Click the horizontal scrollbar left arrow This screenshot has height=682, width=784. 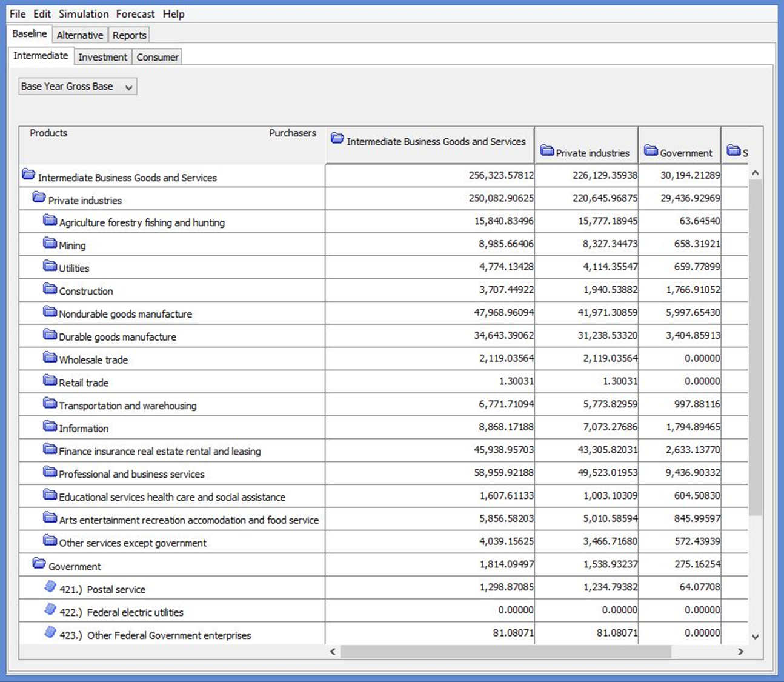coord(333,652)
